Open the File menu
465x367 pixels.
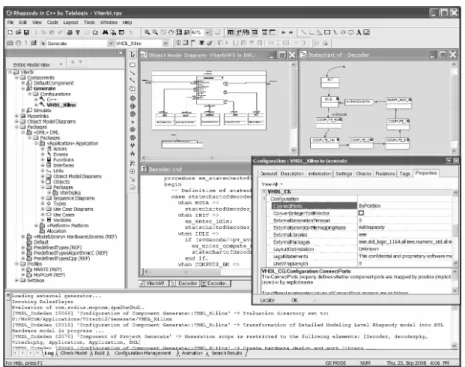[10, 22]
